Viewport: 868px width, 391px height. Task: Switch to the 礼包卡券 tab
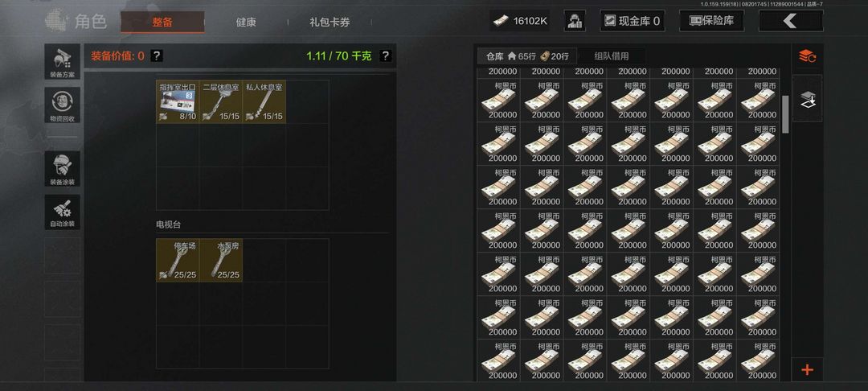click(x=330, y=23)
